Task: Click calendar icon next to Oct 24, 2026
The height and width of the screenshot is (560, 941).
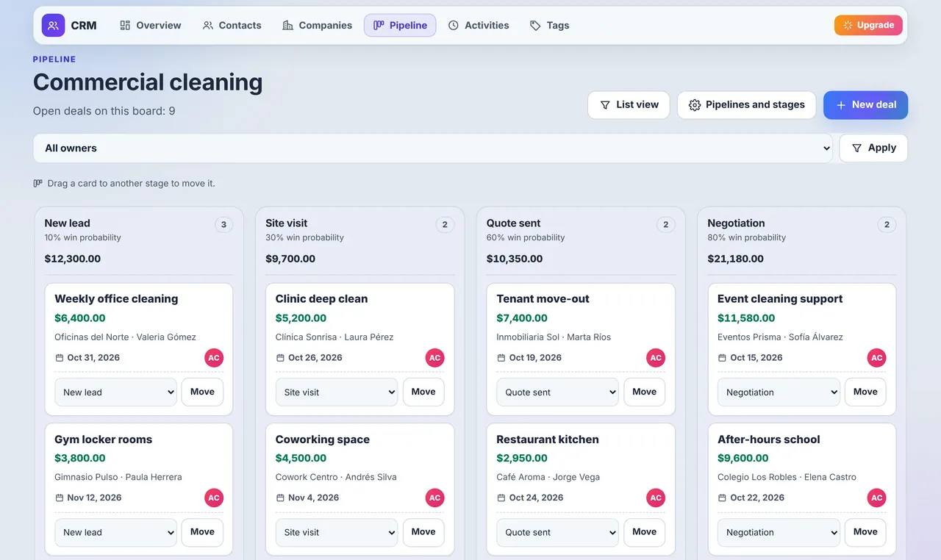Action: 501,498
